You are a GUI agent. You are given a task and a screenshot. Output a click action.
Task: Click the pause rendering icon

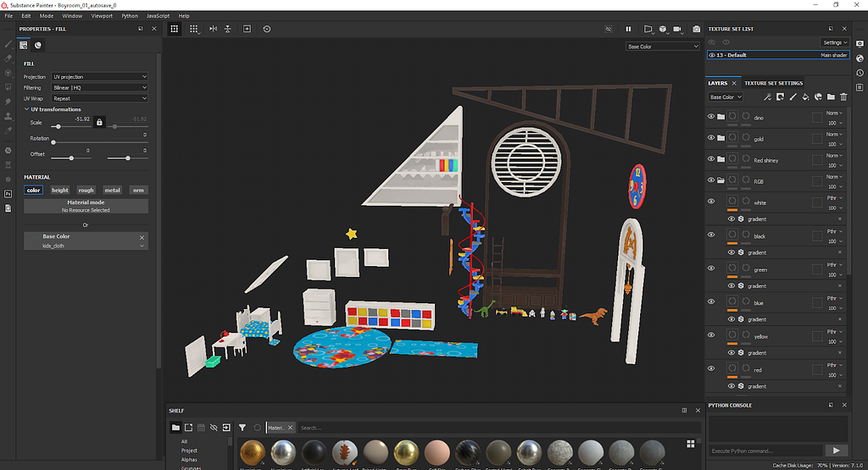[x=628, y=29]
